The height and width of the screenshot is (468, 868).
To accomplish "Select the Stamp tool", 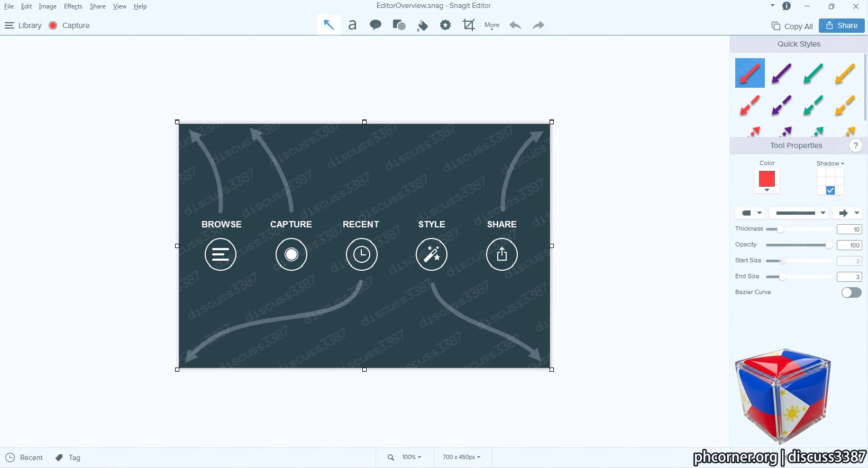I will [x=445, y=25].
